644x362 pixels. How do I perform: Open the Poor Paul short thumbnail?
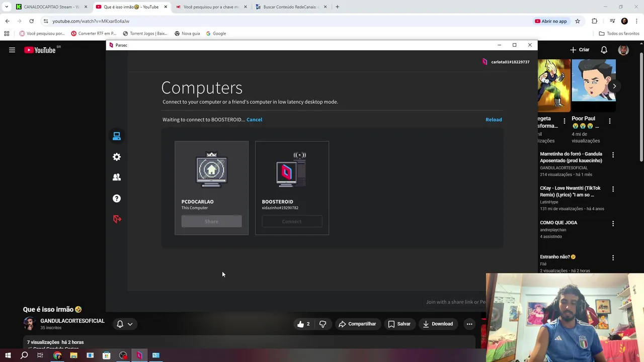tap(594, 86)
